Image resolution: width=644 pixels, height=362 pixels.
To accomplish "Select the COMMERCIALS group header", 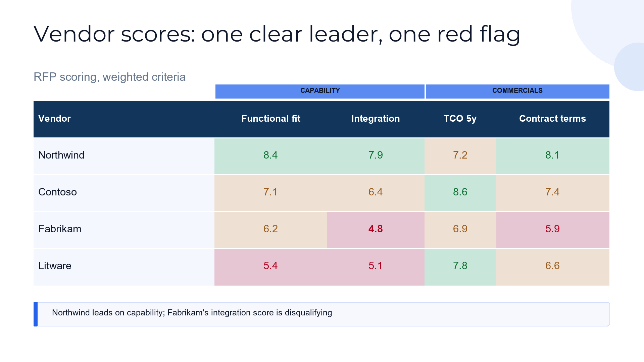I will pos(517,91).
